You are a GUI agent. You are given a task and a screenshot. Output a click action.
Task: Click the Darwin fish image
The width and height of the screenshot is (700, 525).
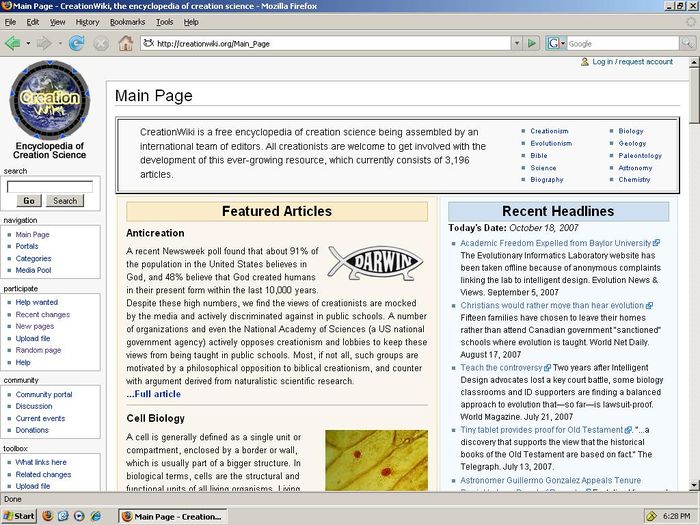pyautogui.click(x=374, y=262)
